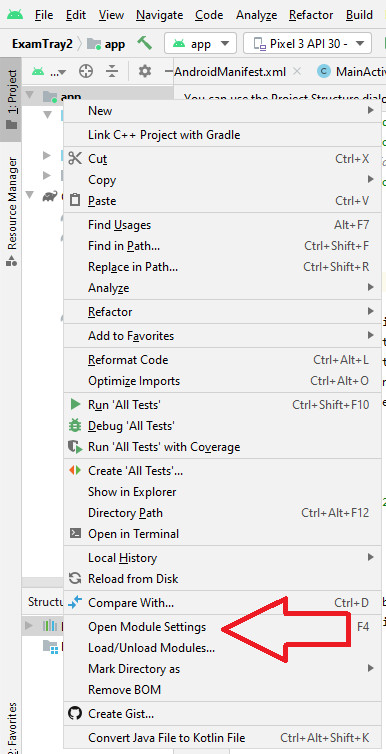Viewport: 386px width, 754px height.
Task: Select Show in Explorer
Action: [223, 491]
